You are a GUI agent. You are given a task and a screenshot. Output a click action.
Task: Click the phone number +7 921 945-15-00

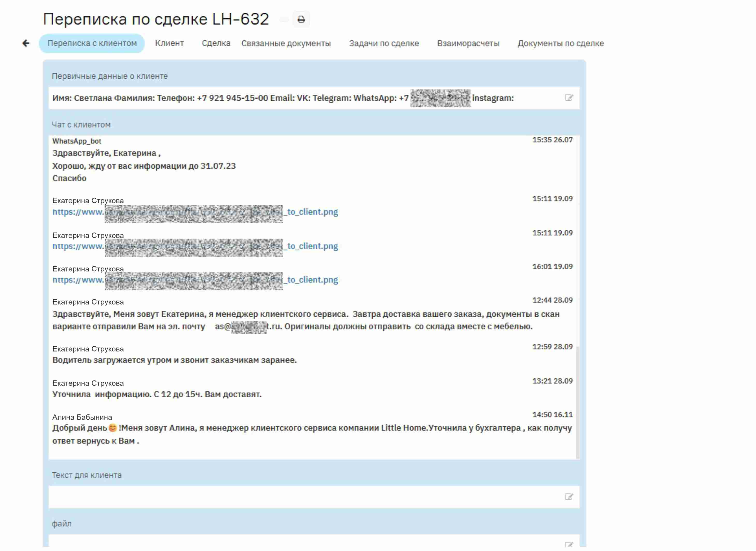point(232,98)
